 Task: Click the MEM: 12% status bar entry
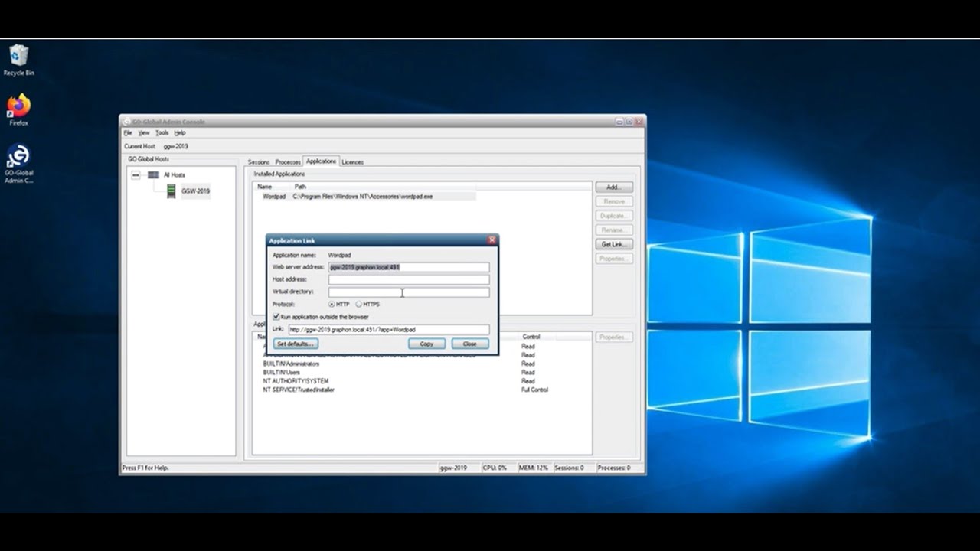point(533,468)
